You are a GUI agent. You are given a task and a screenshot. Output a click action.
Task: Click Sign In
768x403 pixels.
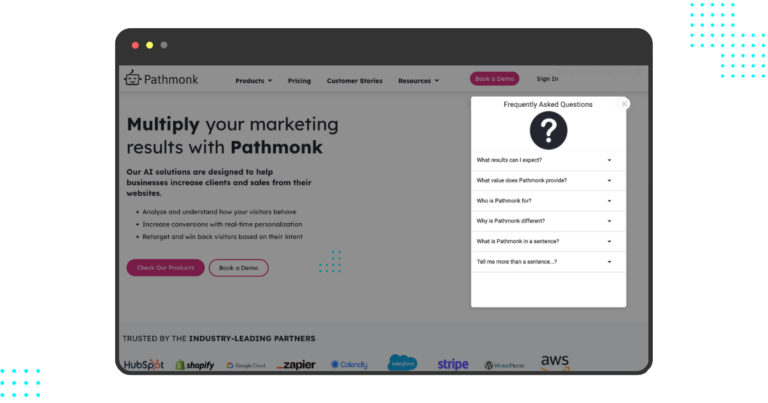click(x=547, y=79)
